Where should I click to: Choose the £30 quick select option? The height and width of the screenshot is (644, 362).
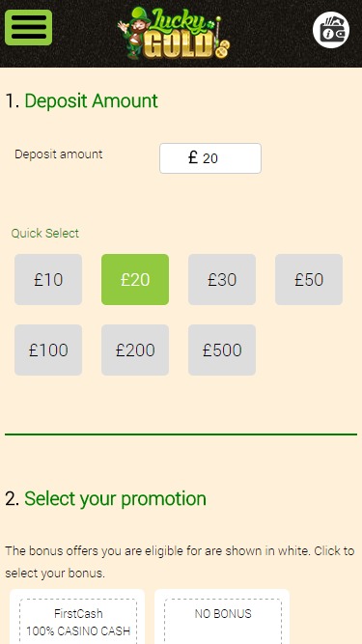point(222,279)
